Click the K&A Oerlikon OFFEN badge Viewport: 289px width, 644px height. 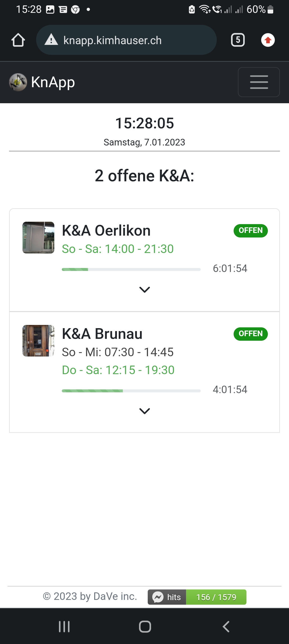tap(250, 231)
